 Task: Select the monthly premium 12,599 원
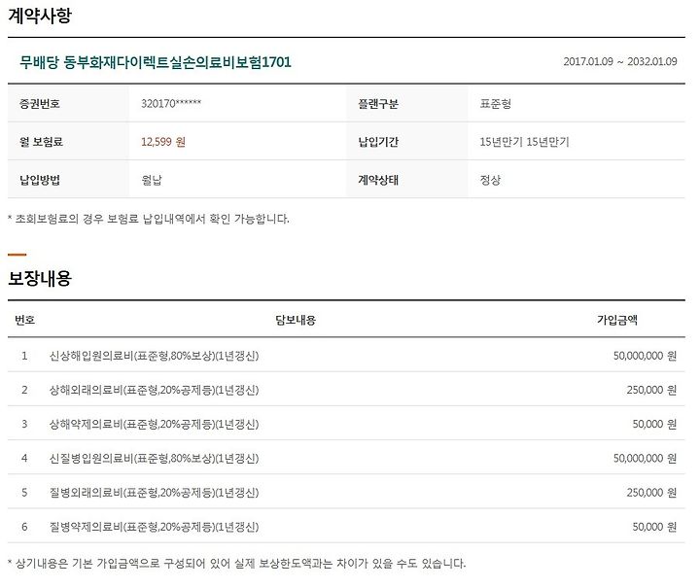(163, 142)
